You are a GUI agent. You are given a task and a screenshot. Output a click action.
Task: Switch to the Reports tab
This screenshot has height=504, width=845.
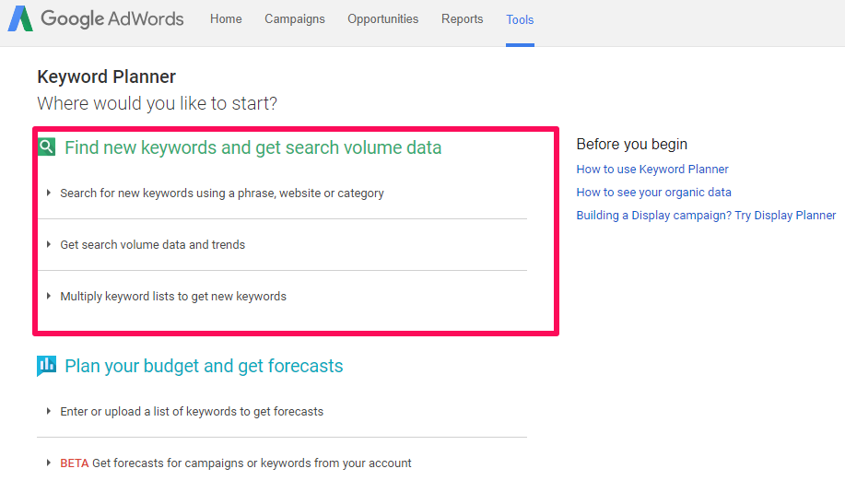[462, 18]
